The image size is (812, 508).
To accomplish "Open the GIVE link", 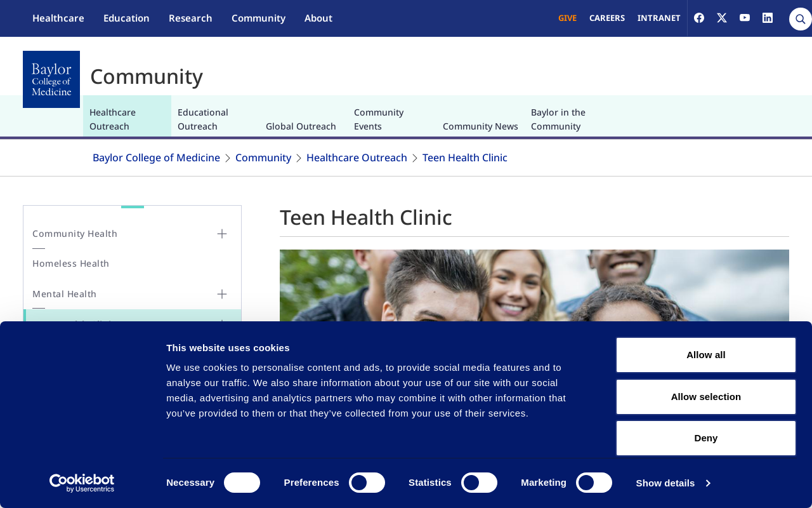I will (x=567, y=18).
